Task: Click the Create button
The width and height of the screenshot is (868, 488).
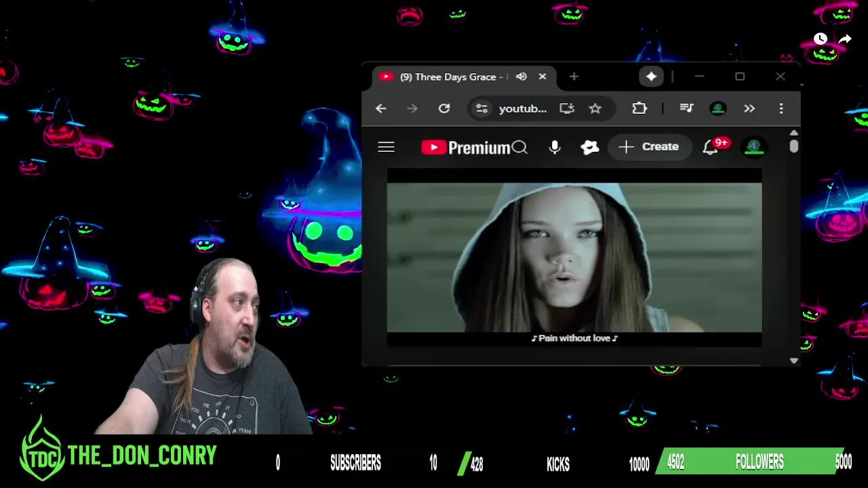Action: pos(649,146)
